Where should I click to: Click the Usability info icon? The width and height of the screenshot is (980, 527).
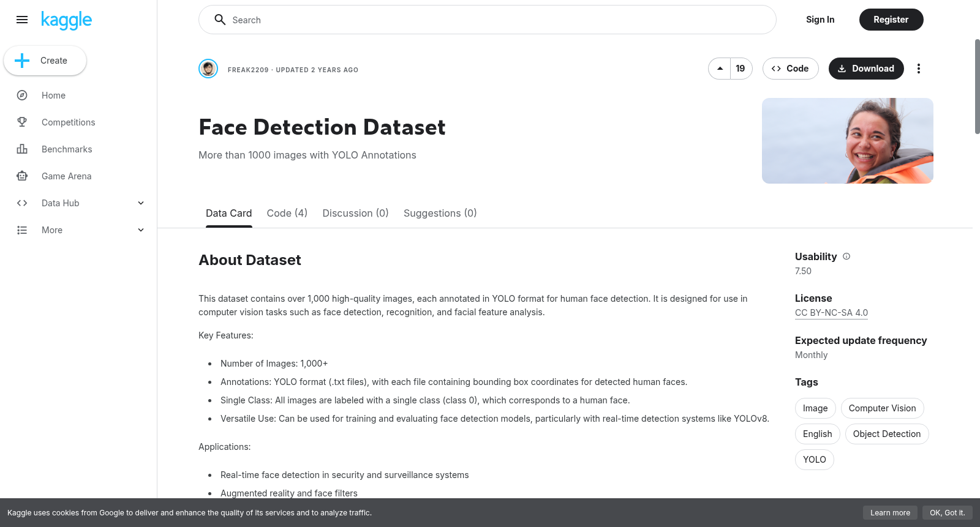coord(846,256)
